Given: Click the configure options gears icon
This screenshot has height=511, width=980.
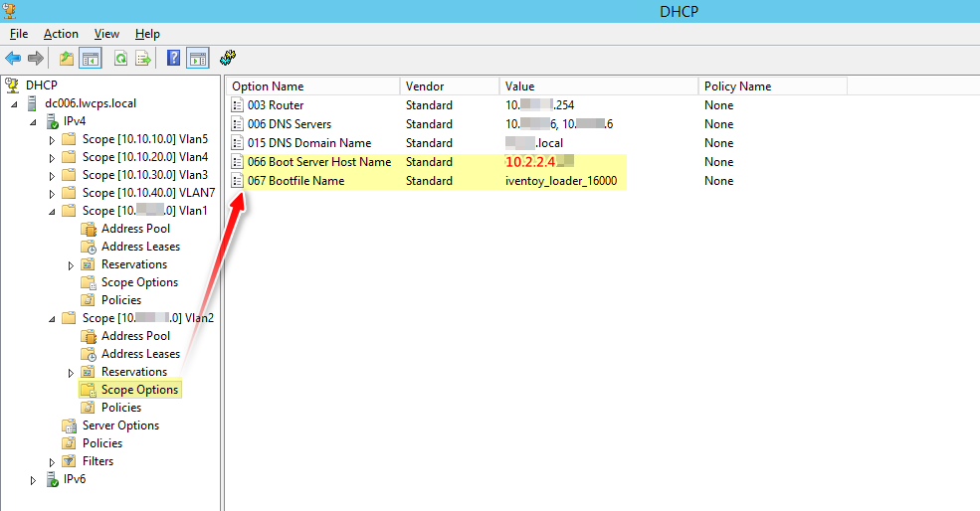Looking at the screenshot, I should [x=228, y=59].
